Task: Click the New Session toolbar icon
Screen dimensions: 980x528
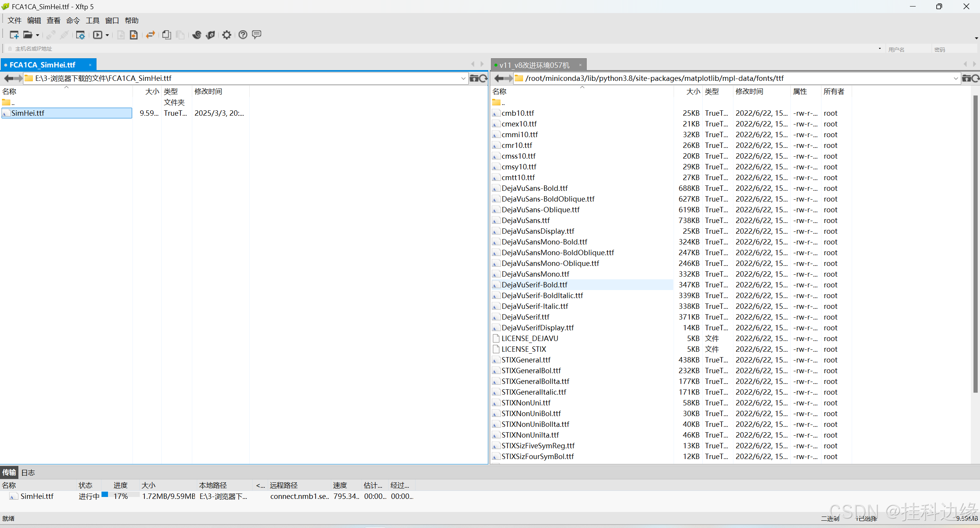Action: click(x=14, y=35)
